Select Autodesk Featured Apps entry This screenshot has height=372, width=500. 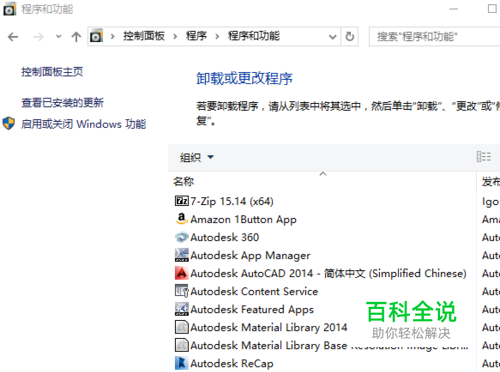(x=252, y=309)
